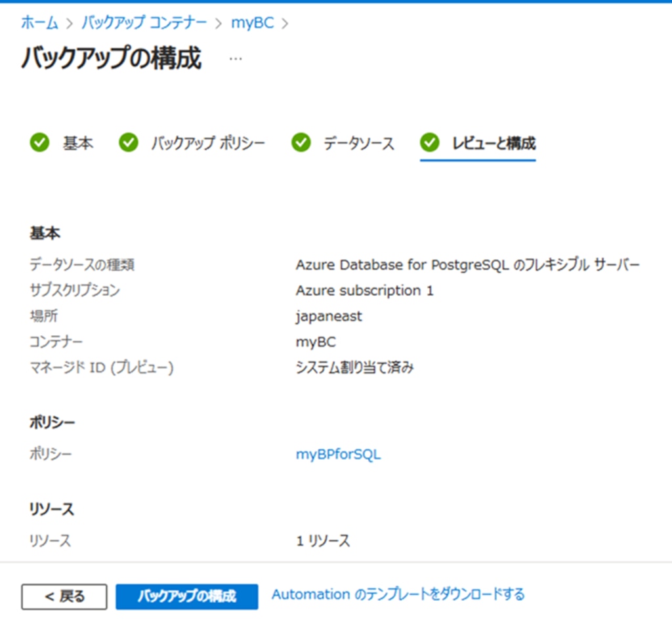
Task: Click the chevron after the myBC breadcrumb
Action: [285, 23]
